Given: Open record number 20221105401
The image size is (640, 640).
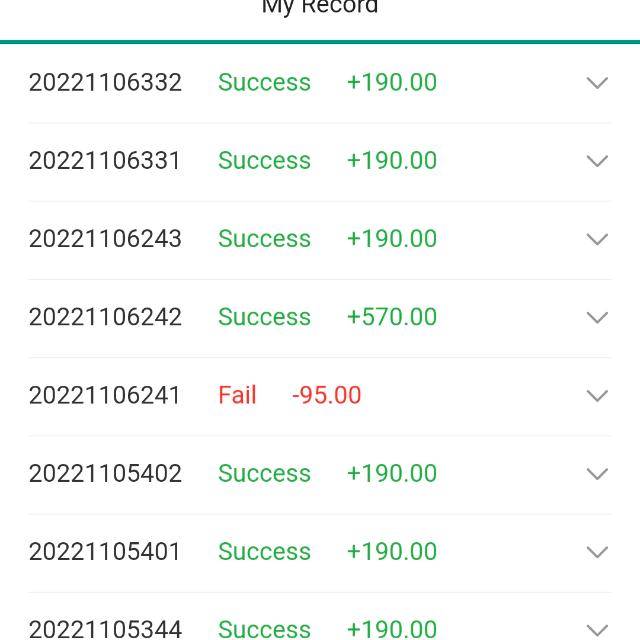Looking at the screenshot, I should tap(105, 551).
